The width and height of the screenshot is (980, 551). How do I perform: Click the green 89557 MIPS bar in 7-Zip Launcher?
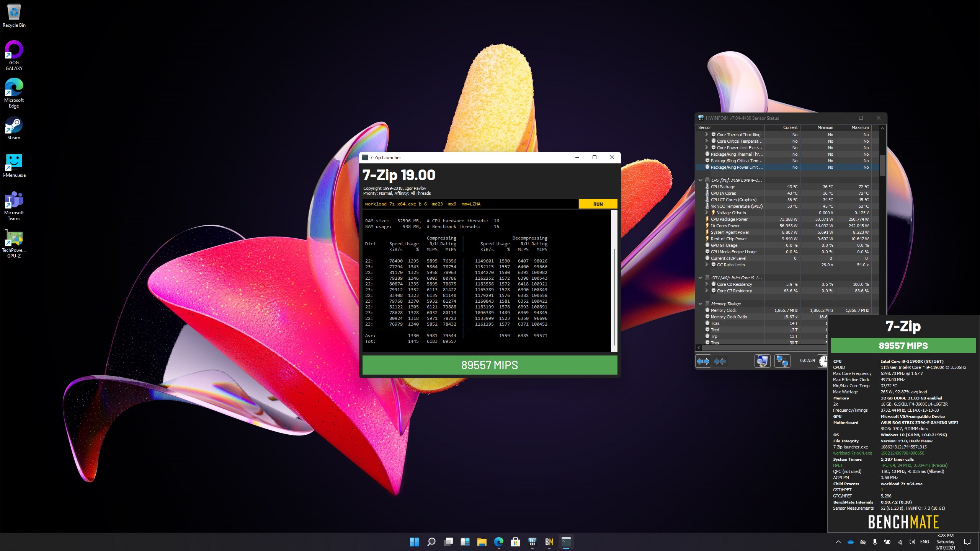pyautogui.click(x=490, y=365)
